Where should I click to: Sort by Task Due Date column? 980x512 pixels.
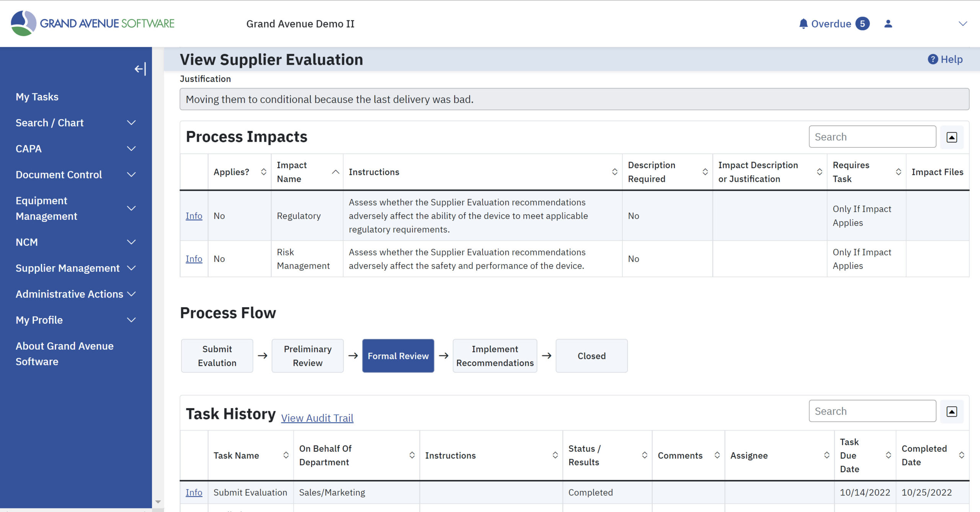(888, 455)
